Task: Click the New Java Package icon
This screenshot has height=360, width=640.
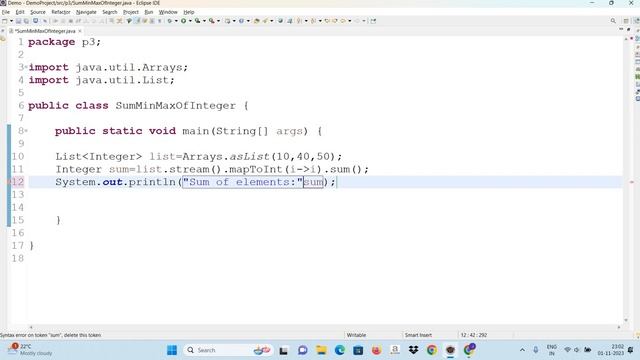Action: (227, 21)
